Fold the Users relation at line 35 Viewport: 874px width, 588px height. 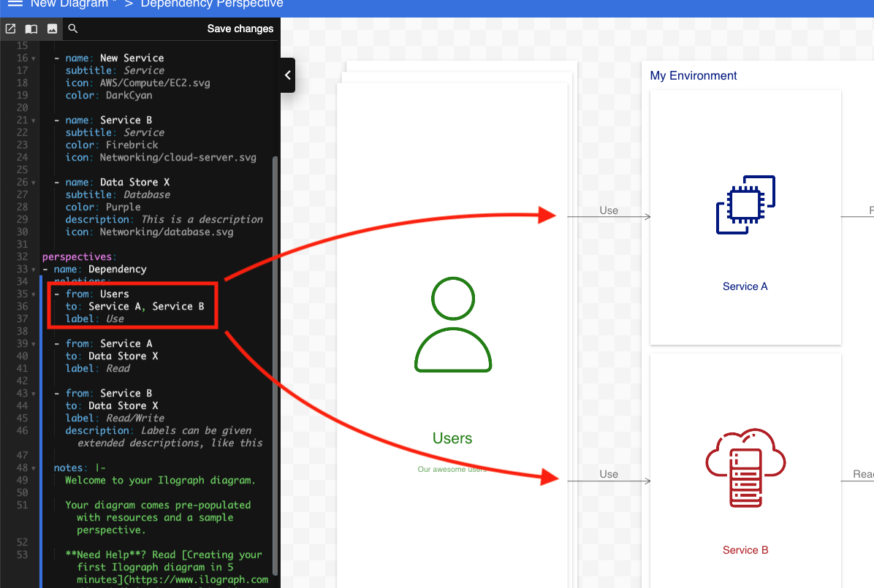click(33, 294)
